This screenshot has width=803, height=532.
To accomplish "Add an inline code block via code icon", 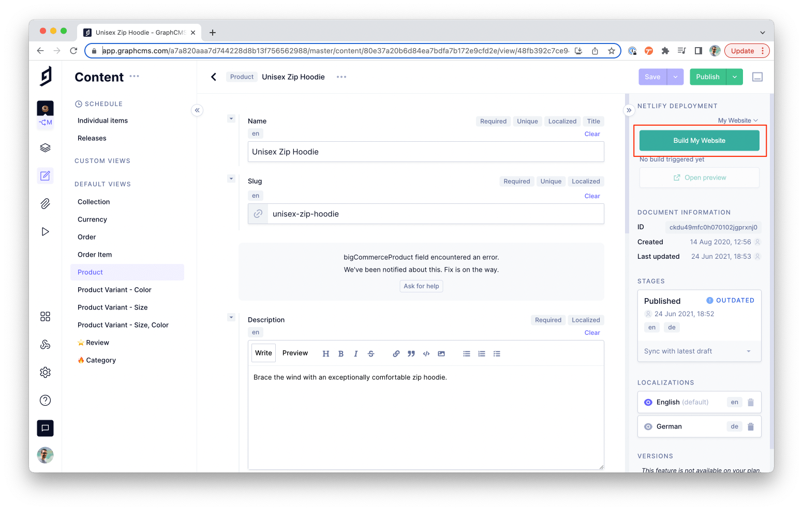I will 426,353.
